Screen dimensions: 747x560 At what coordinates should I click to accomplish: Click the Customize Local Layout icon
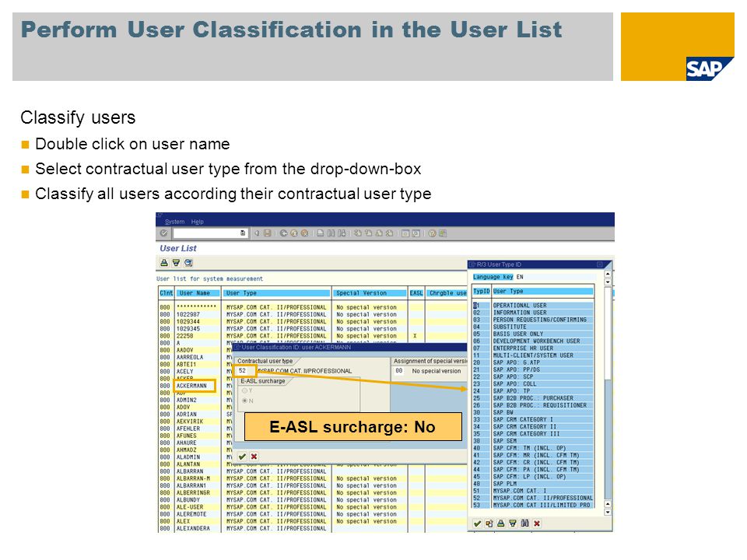point(443,233)
